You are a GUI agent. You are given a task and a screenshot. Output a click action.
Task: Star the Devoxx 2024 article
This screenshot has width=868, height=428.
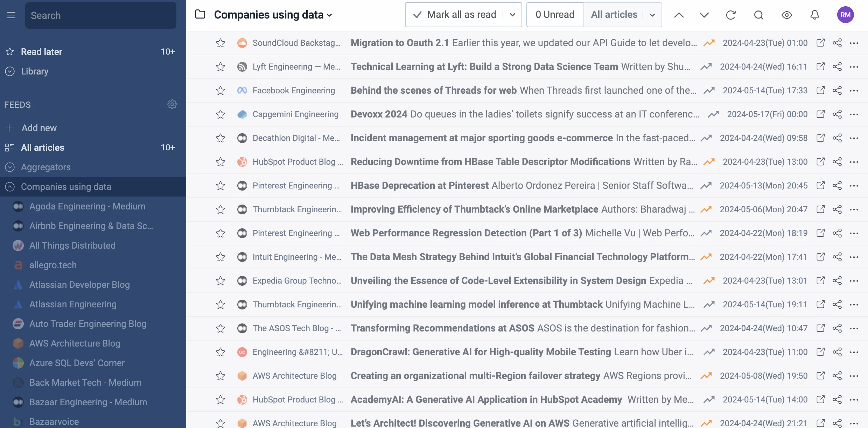point(220,114)
